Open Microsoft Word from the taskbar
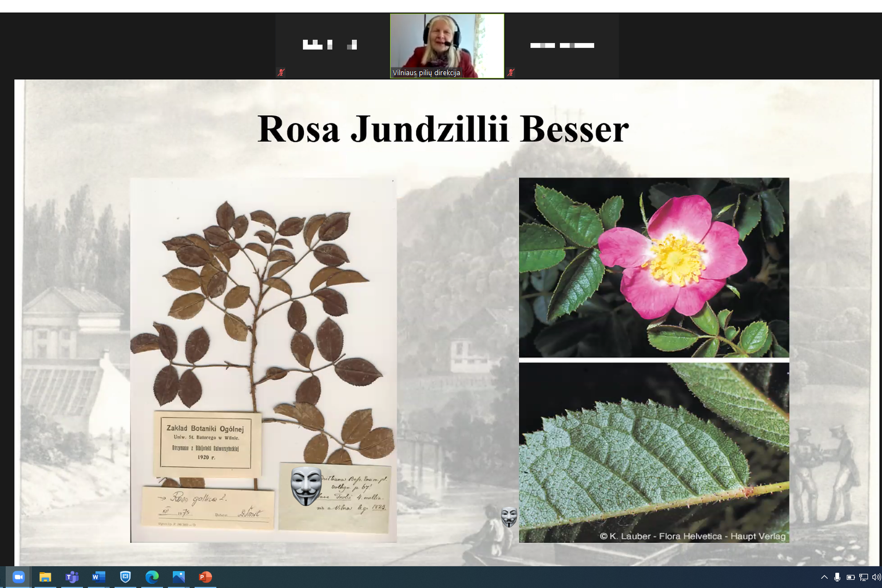Screen dimensions: 882x588 tap(99, 577)
